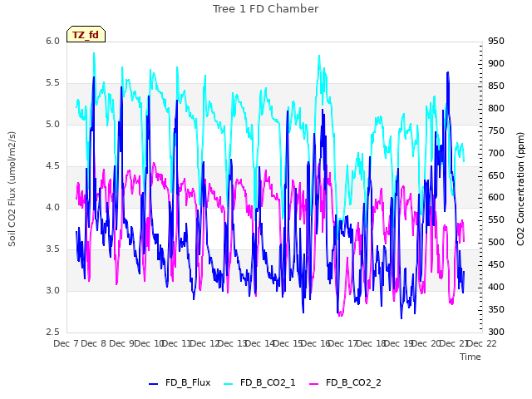
Task: Click the 850 right axis tick label
Action: 496,86
